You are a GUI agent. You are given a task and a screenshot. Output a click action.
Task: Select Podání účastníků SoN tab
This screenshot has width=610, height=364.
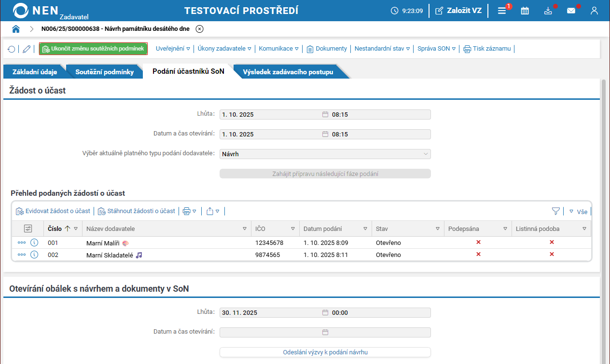pyautogui.click(x=188, y=71)
